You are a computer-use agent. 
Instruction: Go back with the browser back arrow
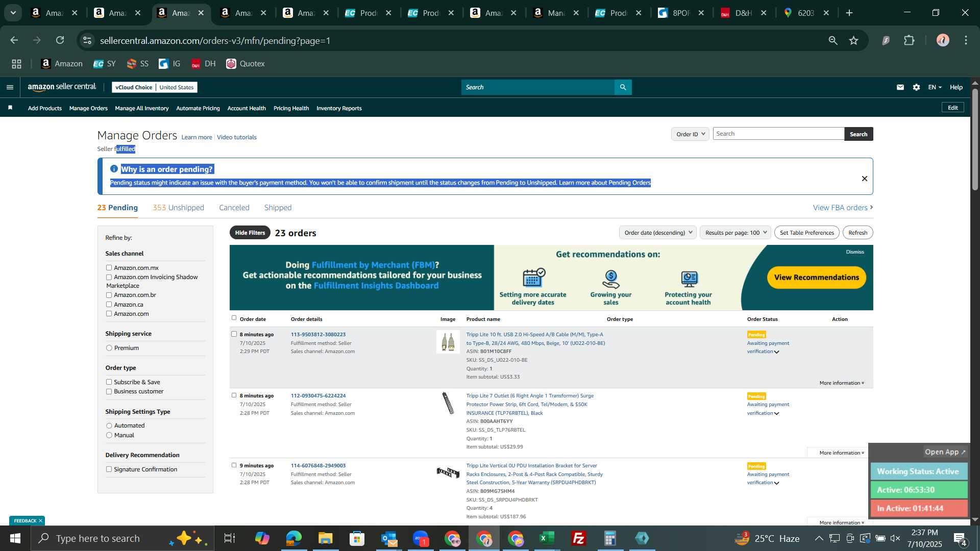click(x=14, y=40)
